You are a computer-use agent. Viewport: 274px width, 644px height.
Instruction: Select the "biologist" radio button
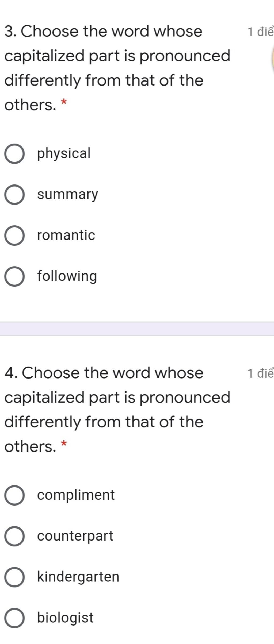pyautogui.click(x=14, y=618)
